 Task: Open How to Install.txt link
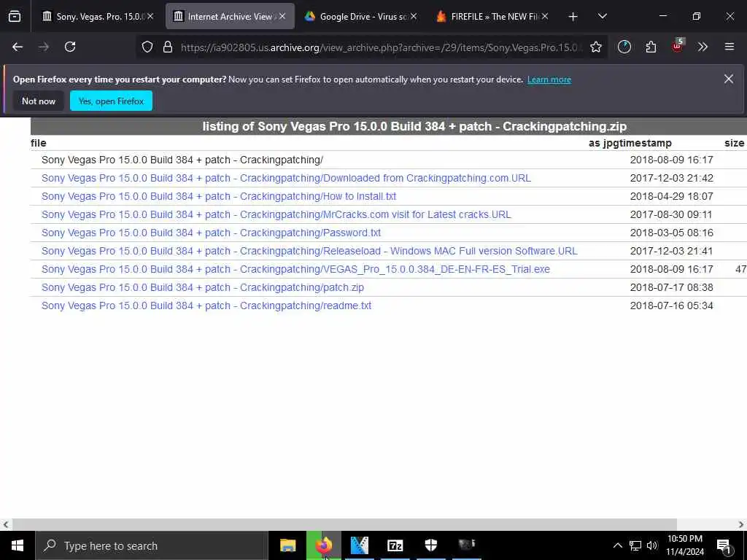[x=219, y=196]
